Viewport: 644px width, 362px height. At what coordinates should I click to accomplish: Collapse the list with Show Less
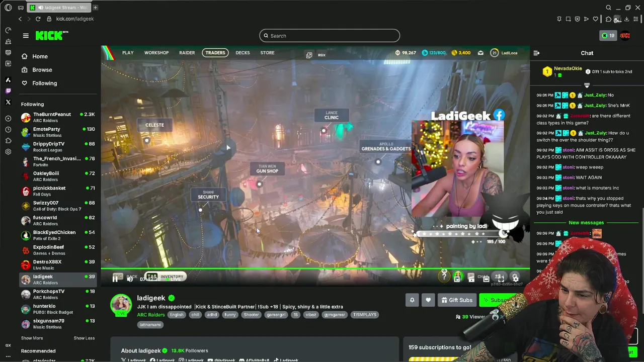point(84,338)
